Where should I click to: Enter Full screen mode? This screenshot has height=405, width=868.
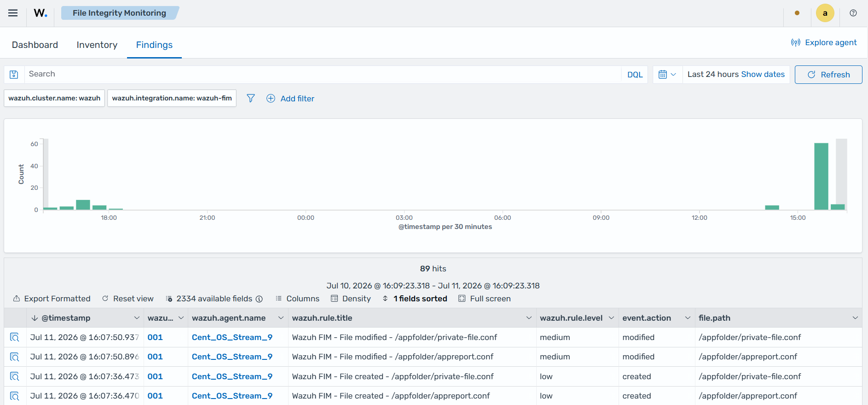485,299
